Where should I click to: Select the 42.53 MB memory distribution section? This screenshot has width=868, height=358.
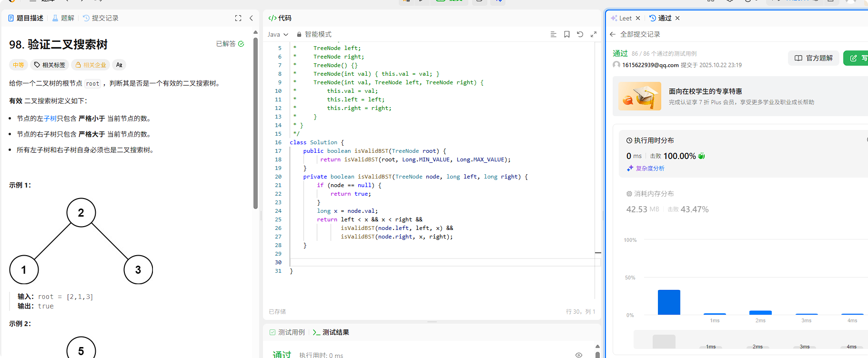point(667,209)
